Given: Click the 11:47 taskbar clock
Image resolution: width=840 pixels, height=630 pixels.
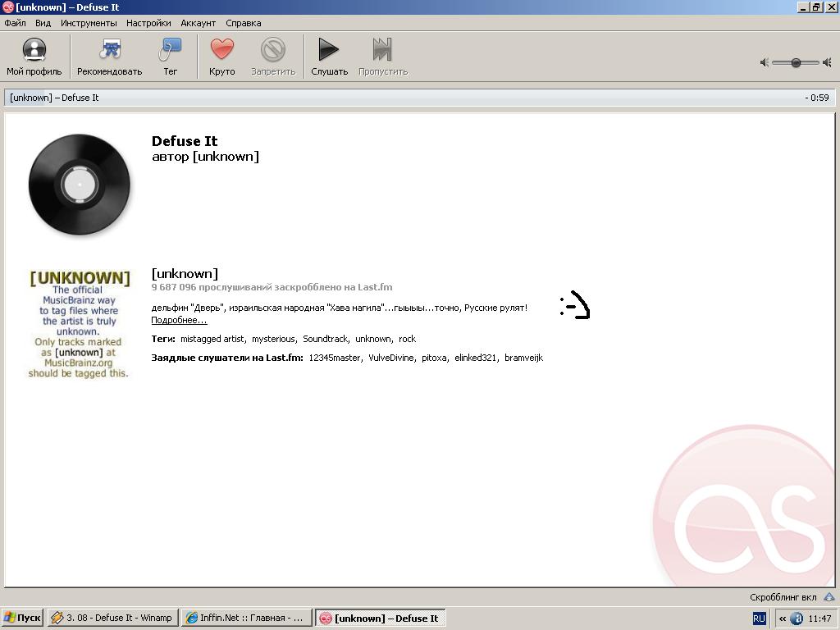Looking at the screenshot, I should 819,619.
